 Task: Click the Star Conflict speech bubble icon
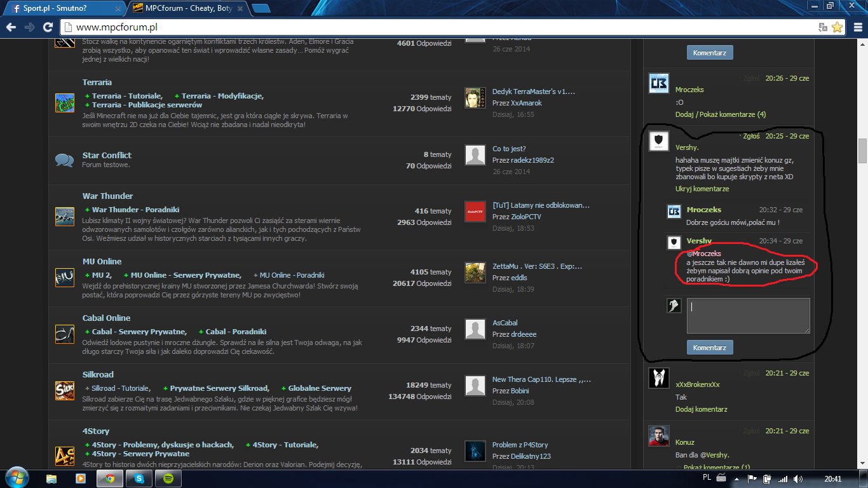[65, 160]
